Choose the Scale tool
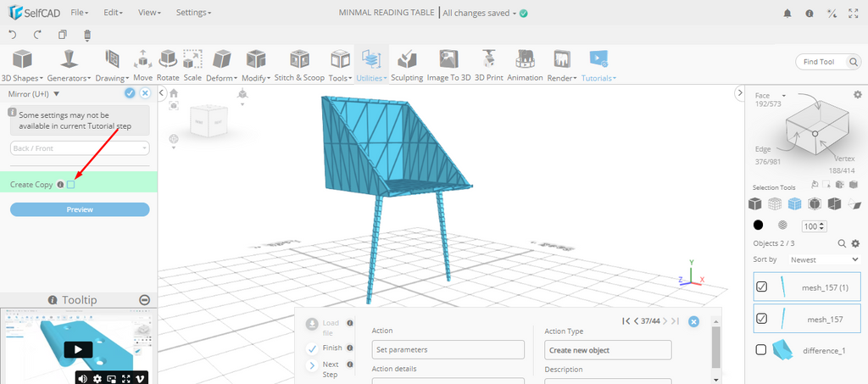 (192, 60)
